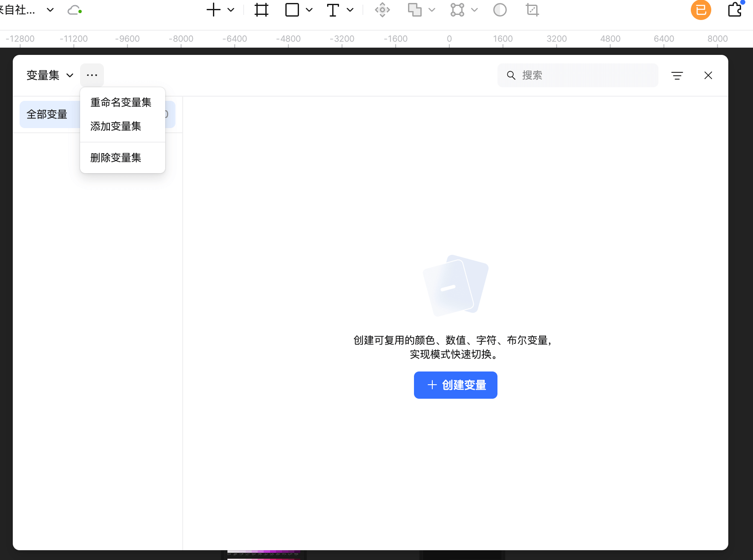Open your account via the orange avatar

[700, 10]
